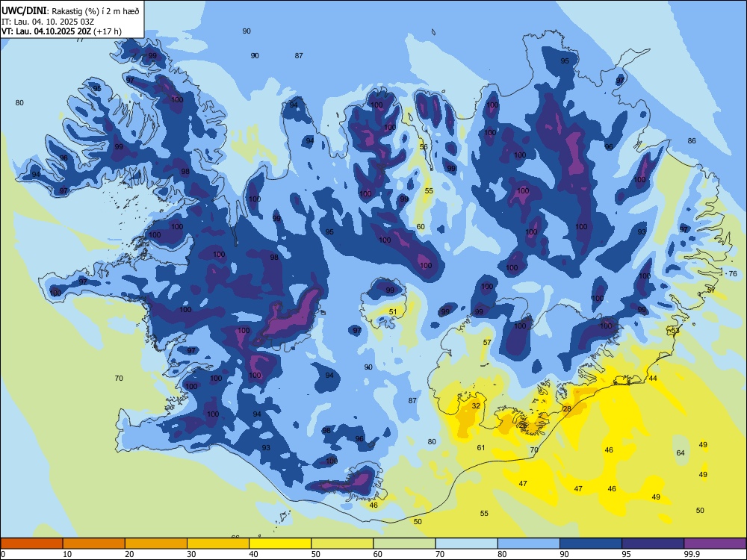
Task: Click the bright yellow 40–50 legend swatch
Action: (280, 544)
